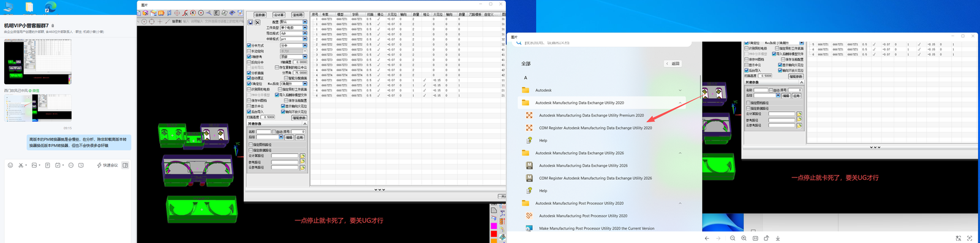The height and width of the screenshot is (243, 980).
Task: Click 智能参数 button in right viewer image
Action: click(796, 77)
